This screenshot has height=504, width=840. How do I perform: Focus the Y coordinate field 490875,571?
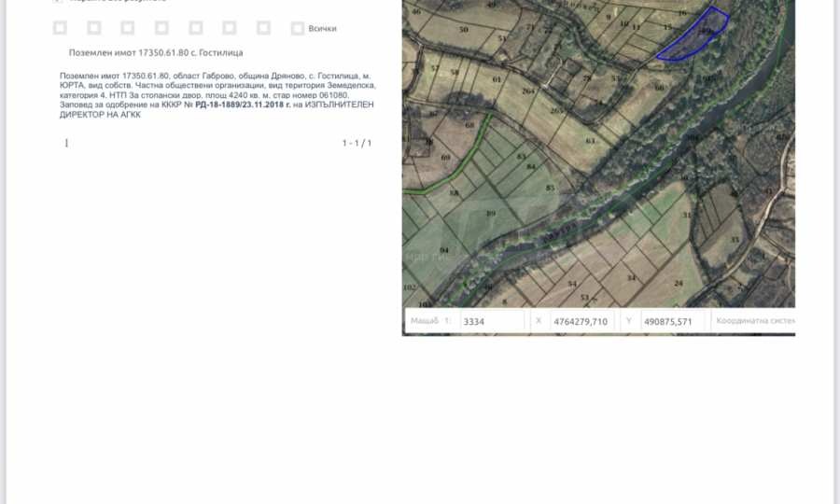click(x=672, y=322)
